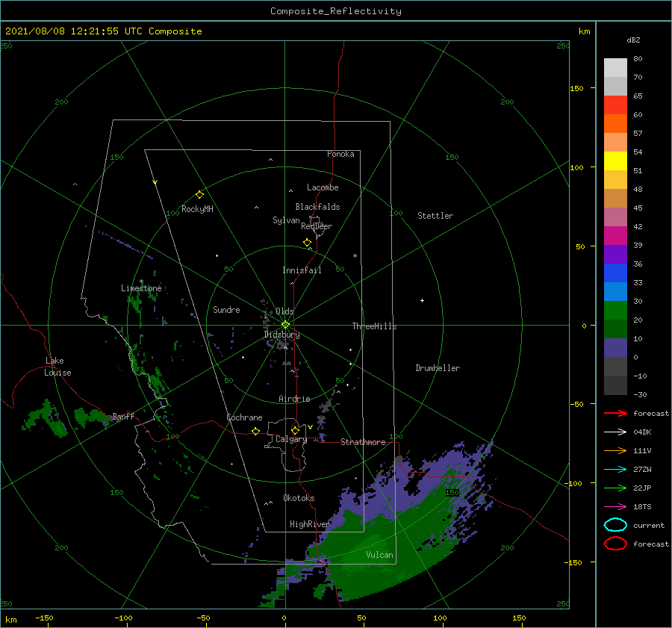Click the Lacombe city label
This screenshot has height=628, width=672.
(x=323, y=187)
